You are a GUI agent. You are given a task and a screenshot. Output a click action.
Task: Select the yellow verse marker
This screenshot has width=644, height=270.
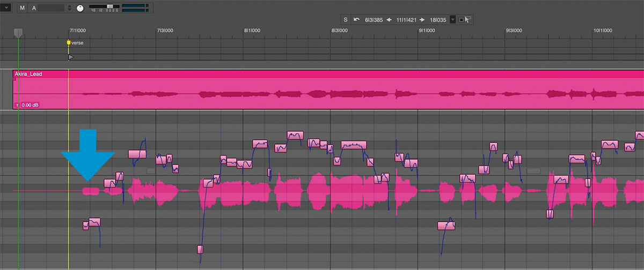[68, 42]
